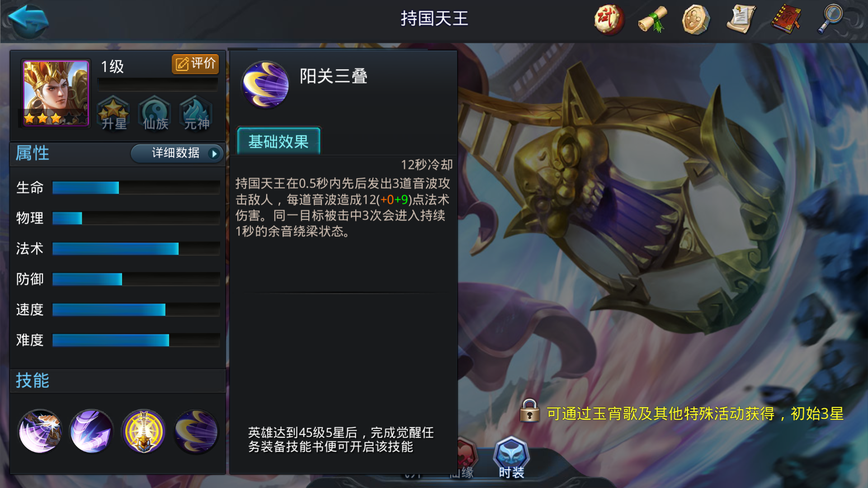The image size is (868, 488).
Task: Open the parchment paper note icon
Action: 741,19
